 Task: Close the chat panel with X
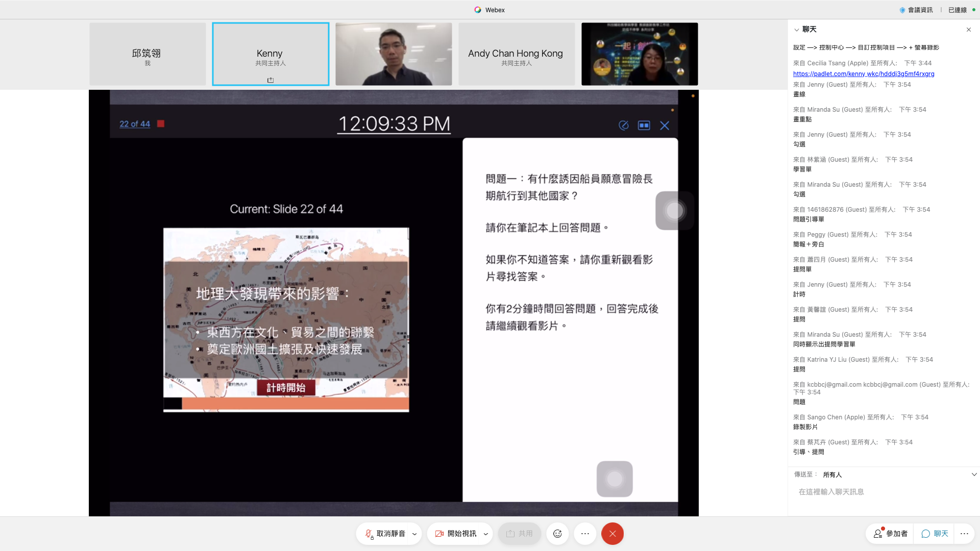click(x=968, y=30)
